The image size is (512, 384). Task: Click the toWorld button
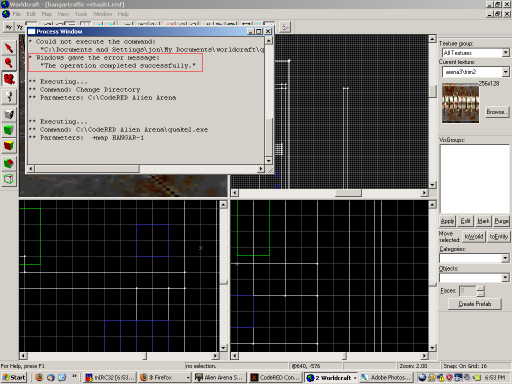[474, 236]
